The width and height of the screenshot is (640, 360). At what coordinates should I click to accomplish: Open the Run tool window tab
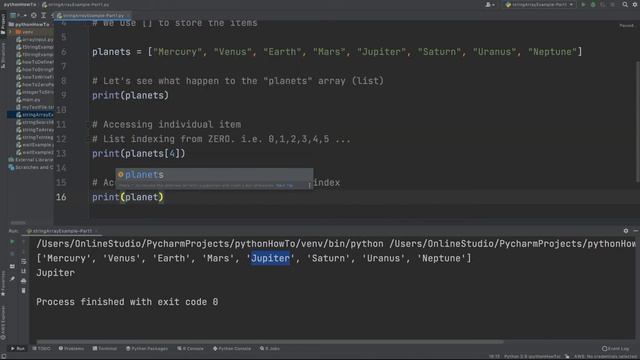[x=18, y=349]
